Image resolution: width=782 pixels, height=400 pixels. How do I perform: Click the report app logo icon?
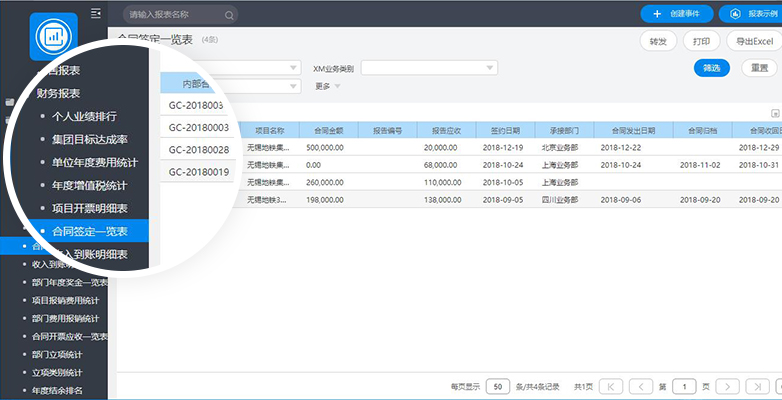pos(54,36)
